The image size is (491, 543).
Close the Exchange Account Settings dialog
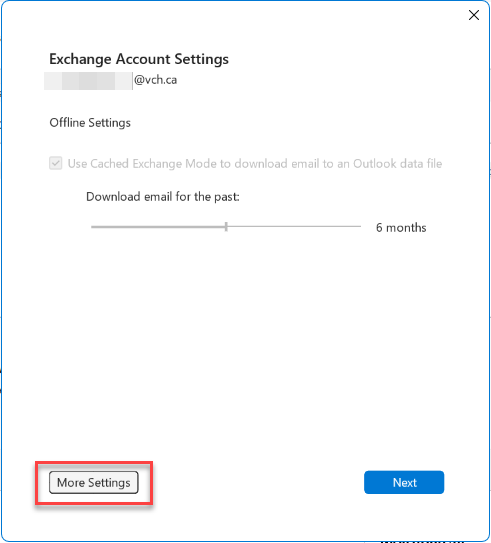click(x=474, y=15)
